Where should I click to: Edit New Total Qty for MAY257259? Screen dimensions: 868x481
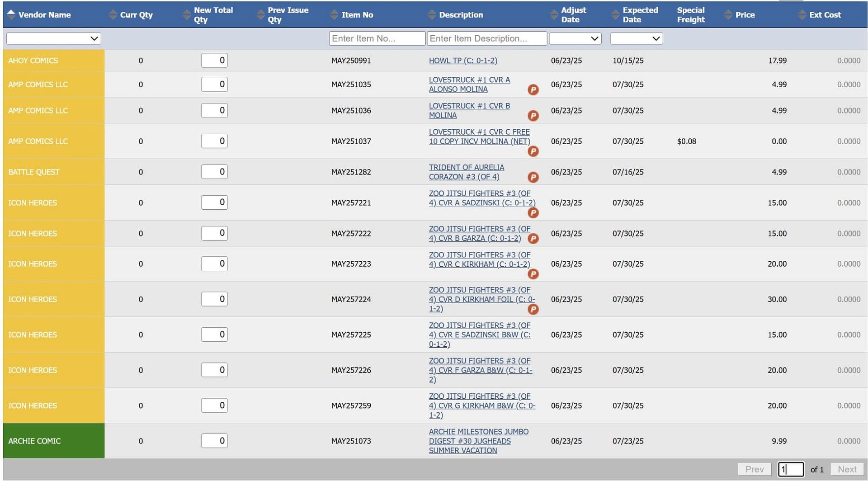(214, 405)
